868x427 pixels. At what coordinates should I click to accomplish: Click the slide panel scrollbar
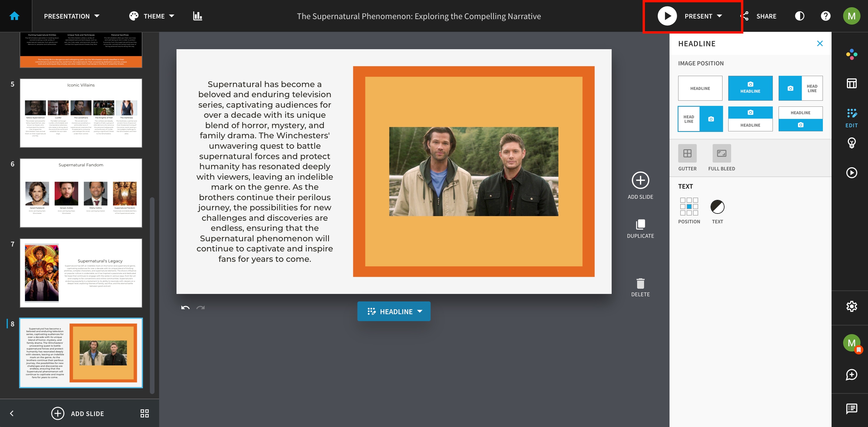(152, 295)
